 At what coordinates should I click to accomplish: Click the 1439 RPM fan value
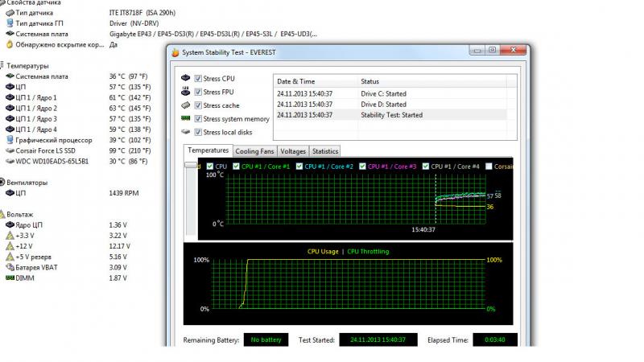pos(124,193)
